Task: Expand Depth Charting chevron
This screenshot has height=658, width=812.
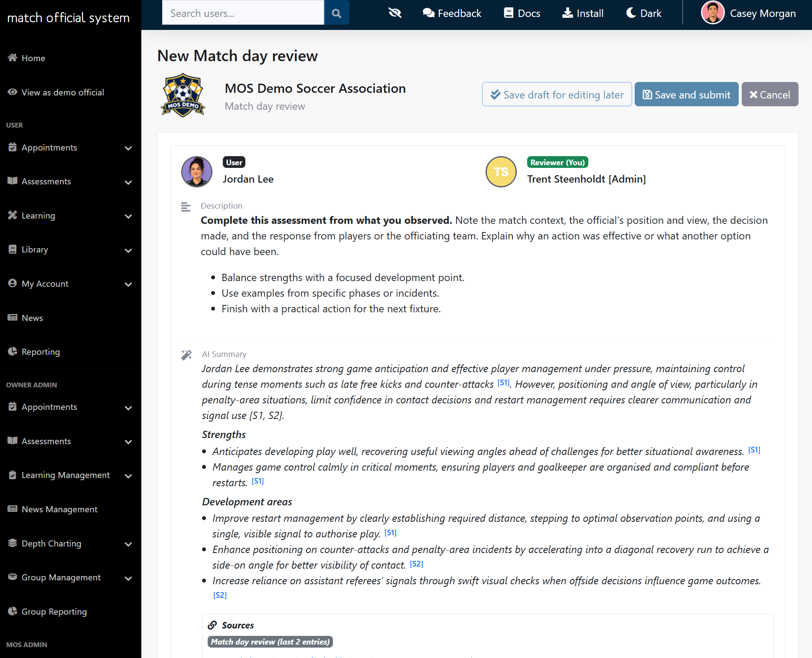Action: pyautogui.click(x=128, y=544)
